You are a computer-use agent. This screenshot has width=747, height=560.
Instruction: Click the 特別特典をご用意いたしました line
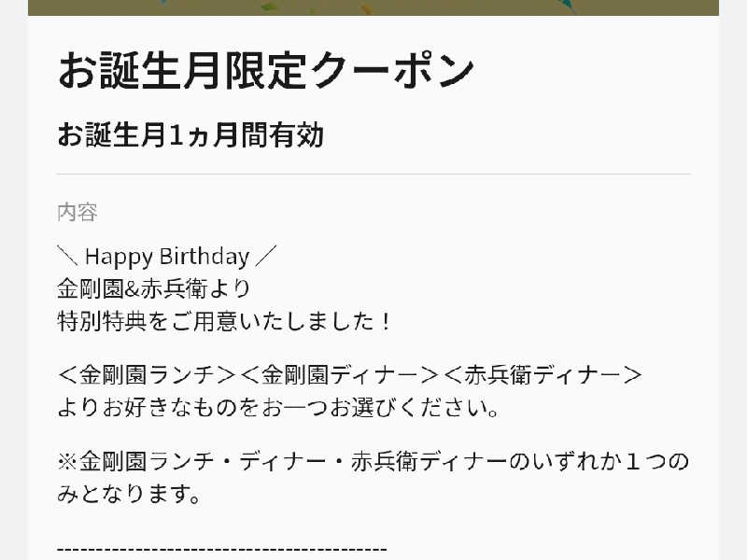pyautogui.click(x=215, y=321)
